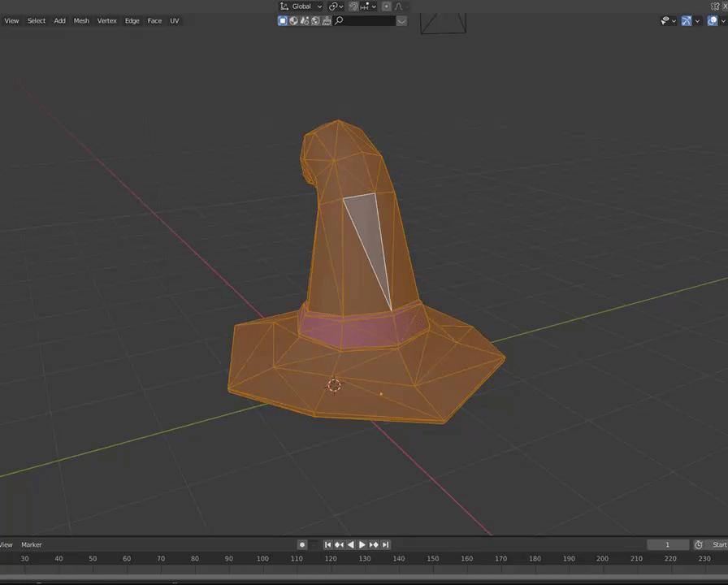Viewport: 728px width, 585px height.
Task: Open the overlays options dropdown arrow
Action: click(723, 21)
